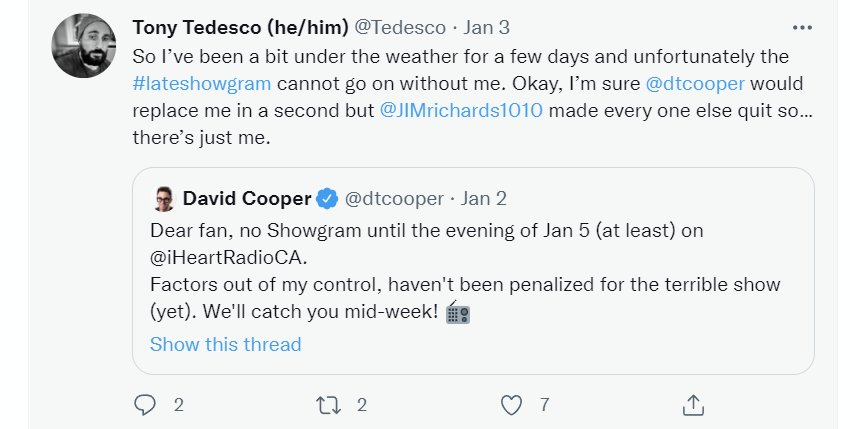Click the #lateshowgram hashtag

click(x=202, y=84)
